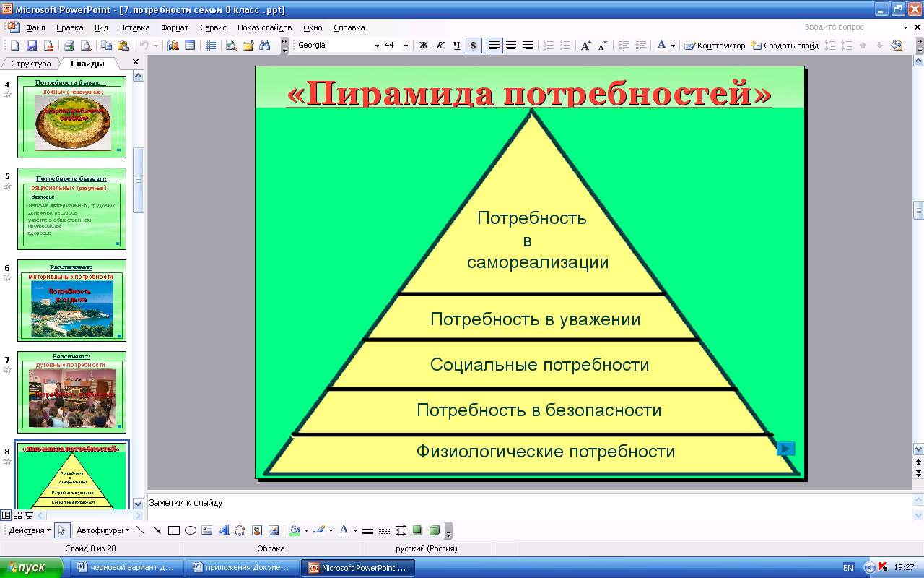Toggle numbered list formatting
Image resolution: width=924 pixels, height=578 pixels.
tap(549, 46)
